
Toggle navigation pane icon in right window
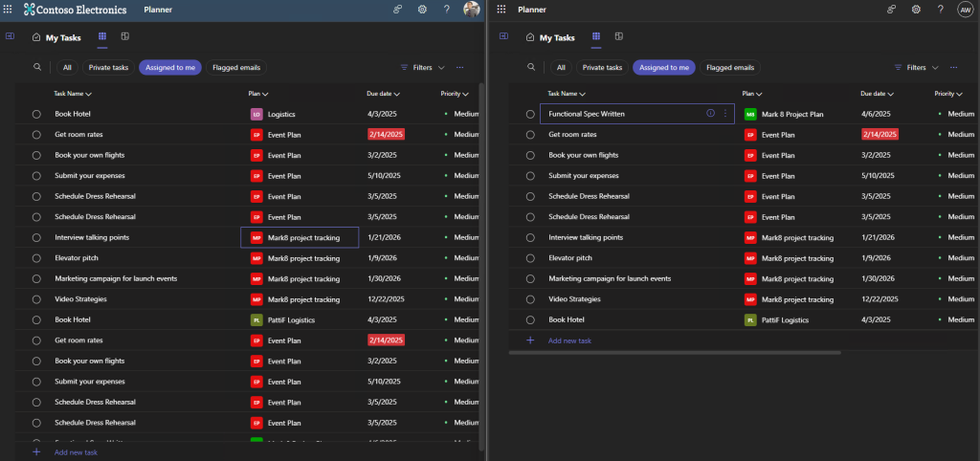coord(503,36)
